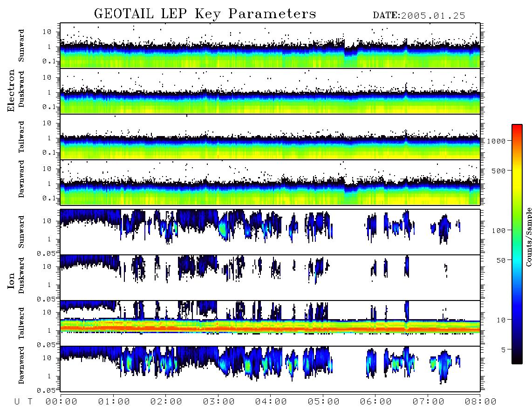Select the Ion 'Duskward' axis label
Screen dimensions: 532x410
tap(21, 275)
